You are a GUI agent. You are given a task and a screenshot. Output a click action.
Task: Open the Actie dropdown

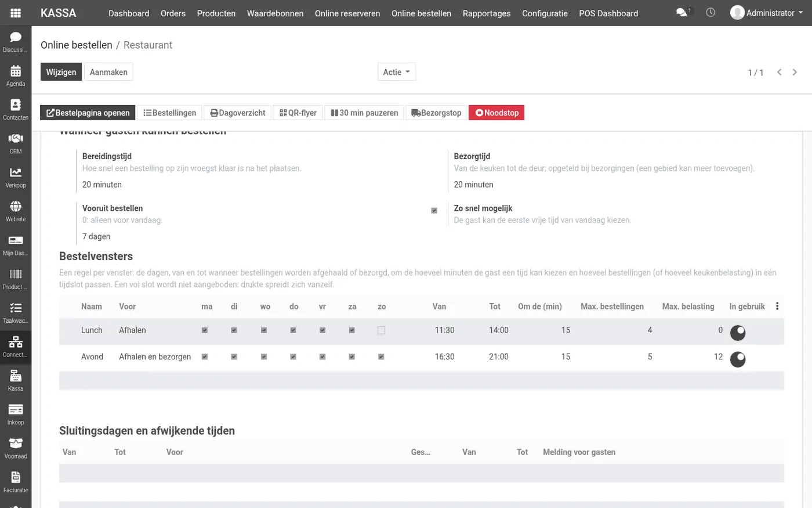(x=397, y=72)
